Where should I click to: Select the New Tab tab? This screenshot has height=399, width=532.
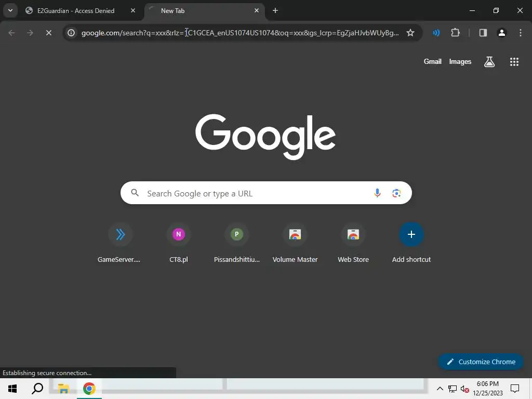coord(204,10)
